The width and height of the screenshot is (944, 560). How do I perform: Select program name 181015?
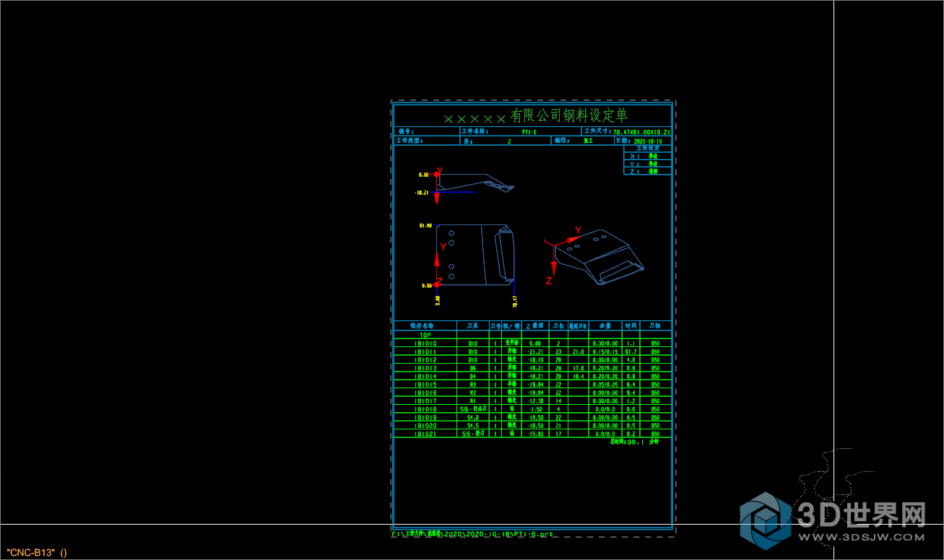(425, 385)
